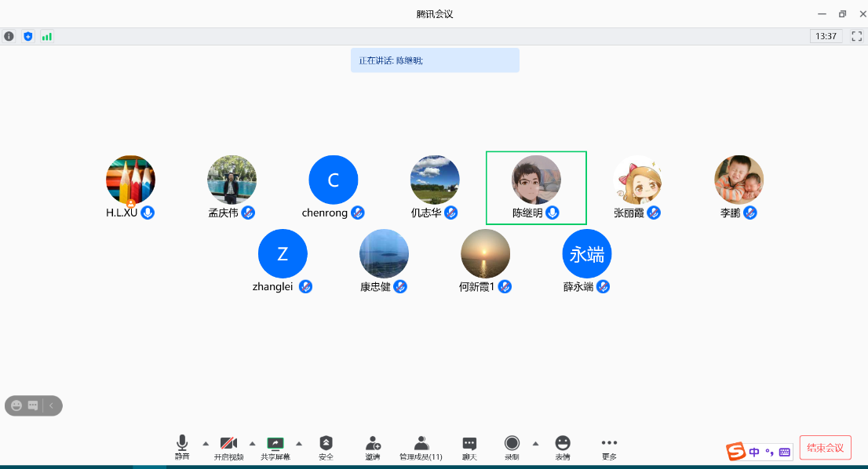Click the 邀请 (Invite) icon

[373, 448]
